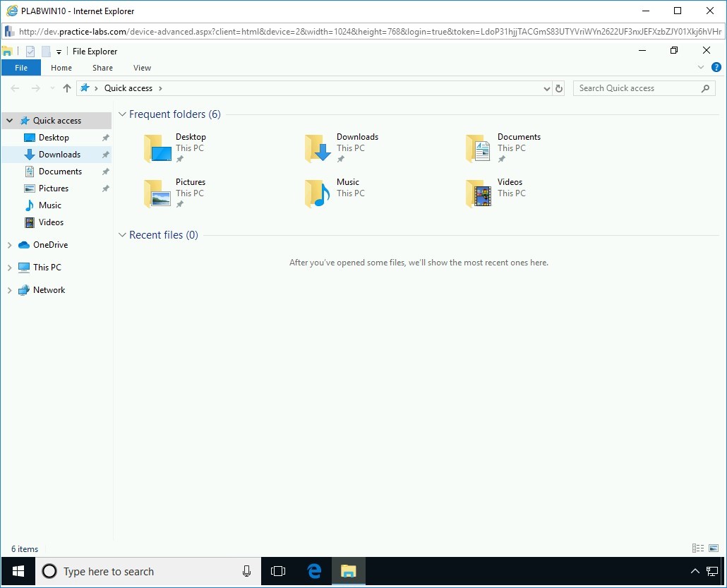Viewport: 727px width, 588px height.
Task: Select the Details view icon on status bar
Action: coord(697,548)
